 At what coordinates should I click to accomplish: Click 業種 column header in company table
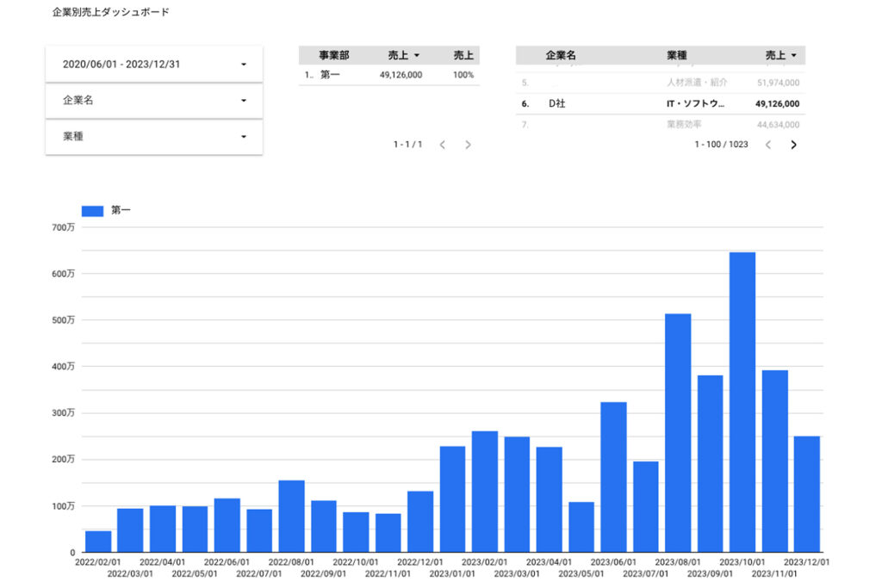677,55
